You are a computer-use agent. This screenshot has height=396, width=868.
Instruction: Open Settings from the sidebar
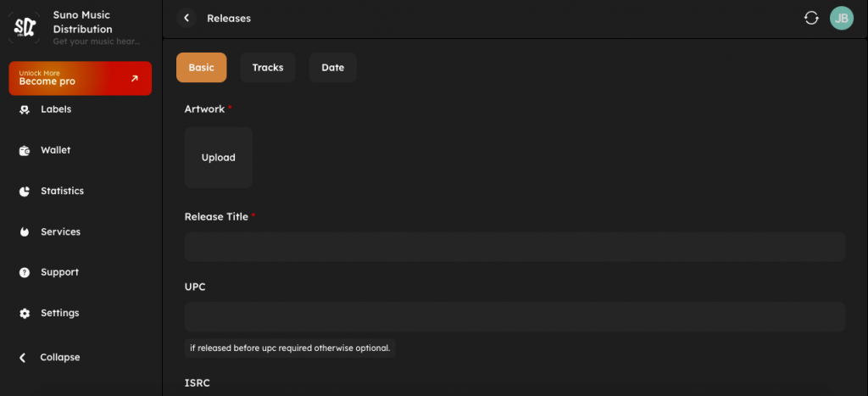point(59,314)
